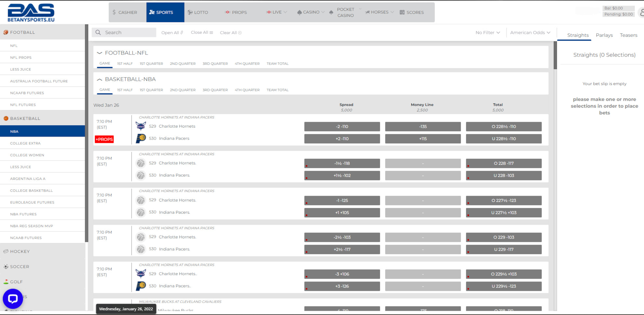Select alternate total U 227½ +103
The width and height of the screenshot is (644, 315).
coord(504,213)
